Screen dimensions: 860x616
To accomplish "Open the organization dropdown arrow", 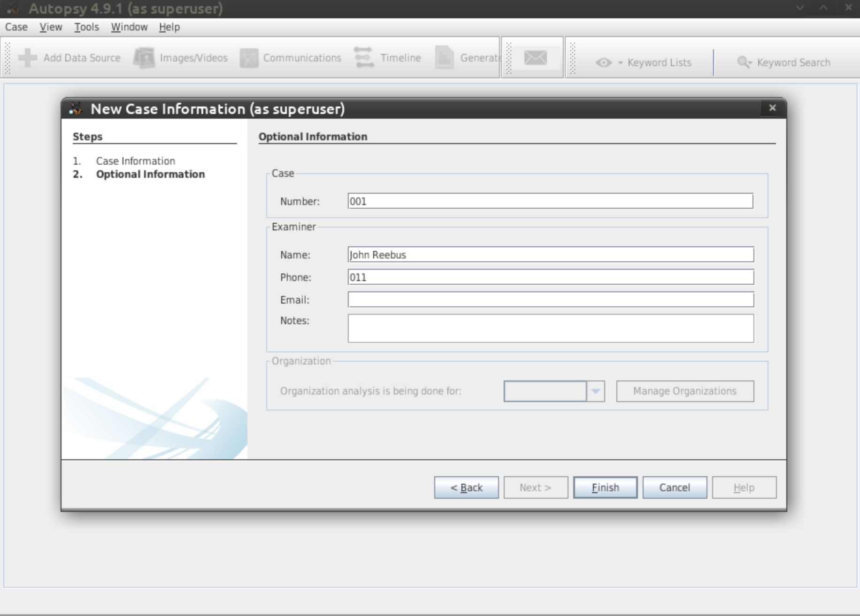I will click(x=595, y=391).
